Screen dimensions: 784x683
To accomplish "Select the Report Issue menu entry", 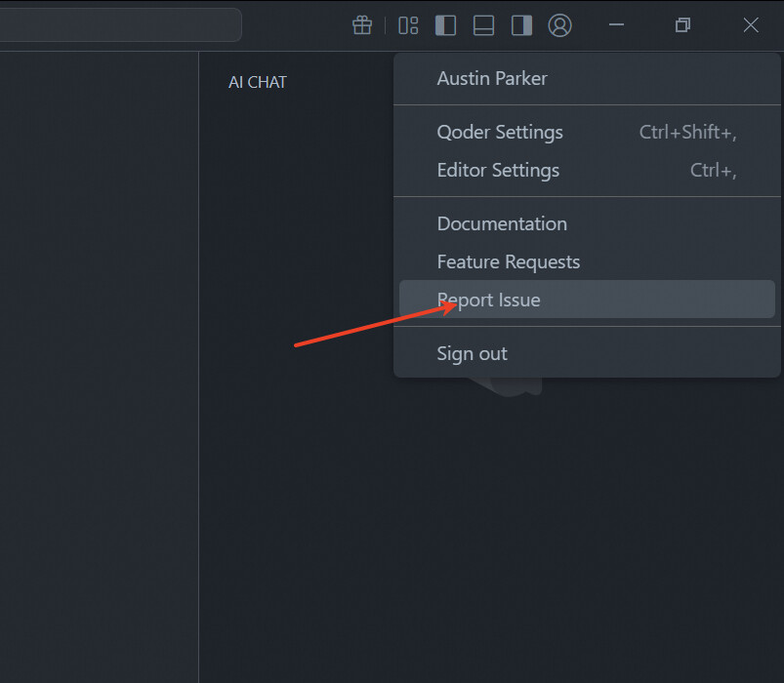I will pos(488,300).
